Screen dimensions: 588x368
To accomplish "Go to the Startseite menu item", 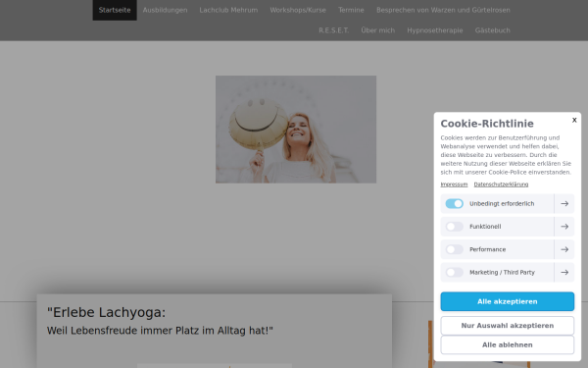I will pos(115,10).
